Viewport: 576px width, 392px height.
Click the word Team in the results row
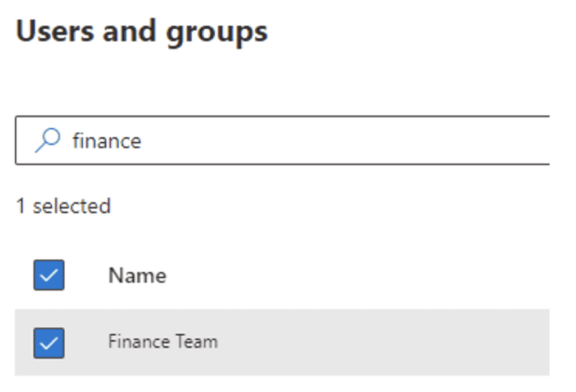tap(197, 342)
